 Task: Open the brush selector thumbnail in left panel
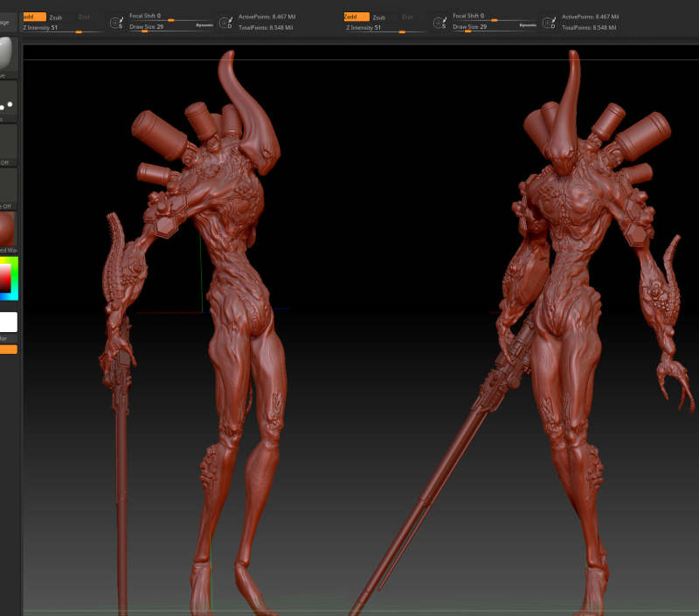pyautogui.click(x=7, y=54)
